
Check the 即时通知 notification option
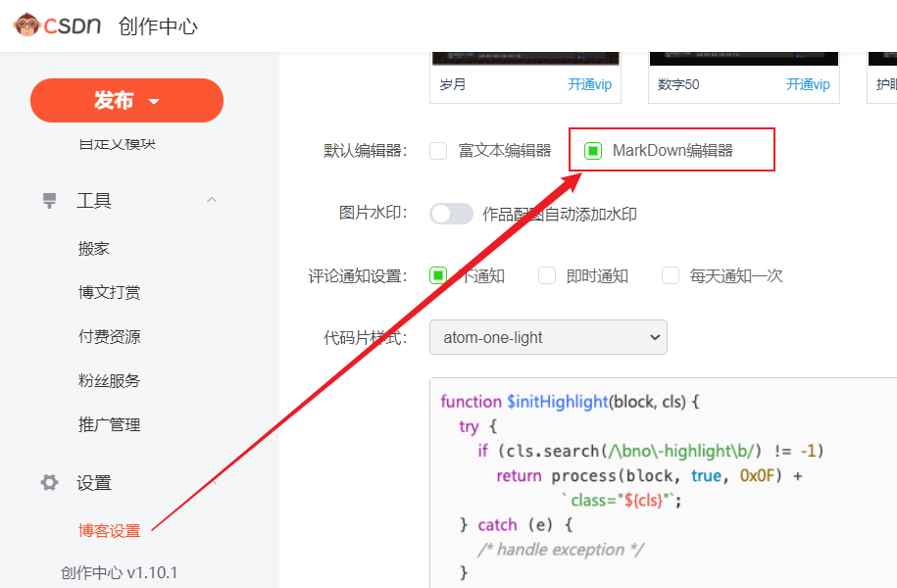click(546, 275)
